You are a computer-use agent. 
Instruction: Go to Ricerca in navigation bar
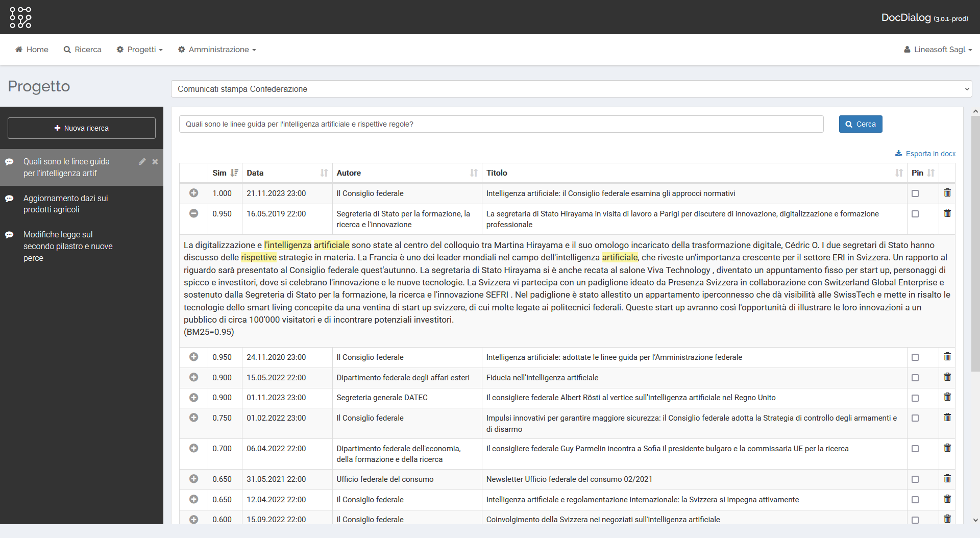[83, 50]
